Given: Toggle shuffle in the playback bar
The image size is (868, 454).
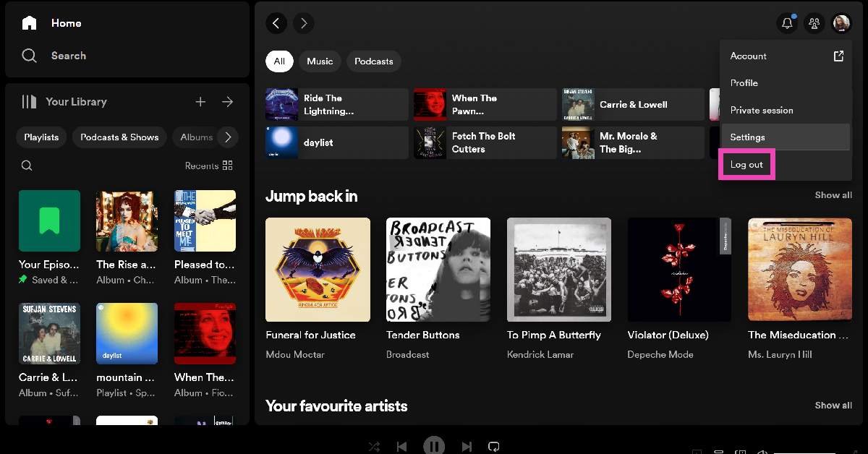Looking at the screenshot, I should pos(374,447).
